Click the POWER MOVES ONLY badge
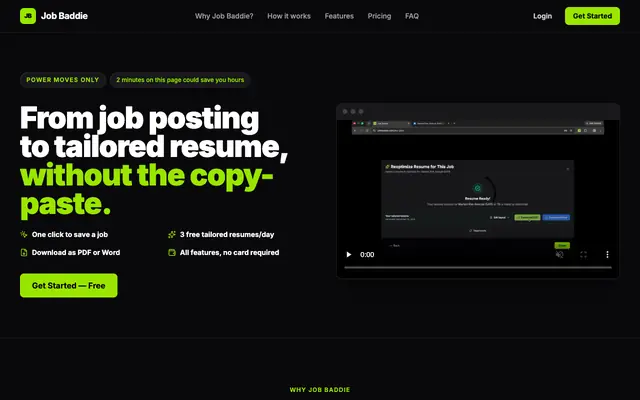 [63, 80]
